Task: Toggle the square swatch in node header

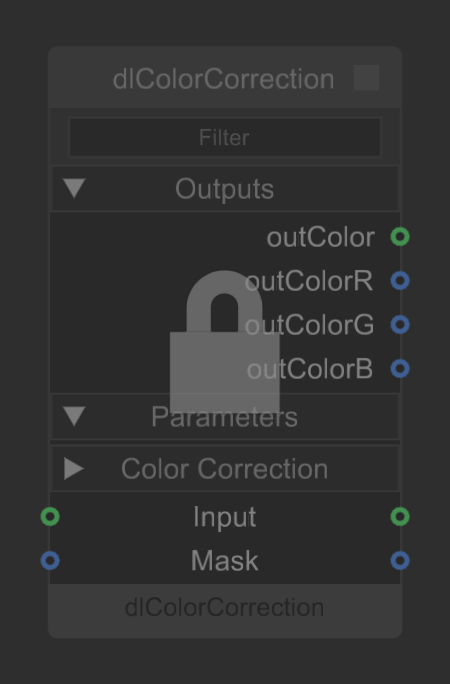Action: click(366, 78)
